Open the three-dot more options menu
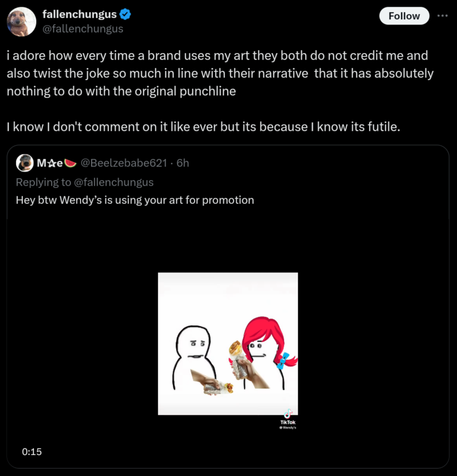This screenshot has height=476, width=457. [x=442, y=15]
